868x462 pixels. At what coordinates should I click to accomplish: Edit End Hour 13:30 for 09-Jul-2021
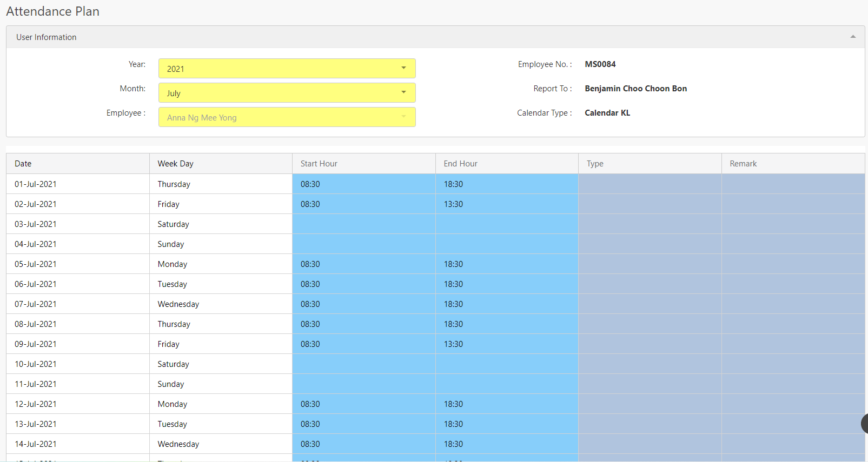click(x=507, y=344)
